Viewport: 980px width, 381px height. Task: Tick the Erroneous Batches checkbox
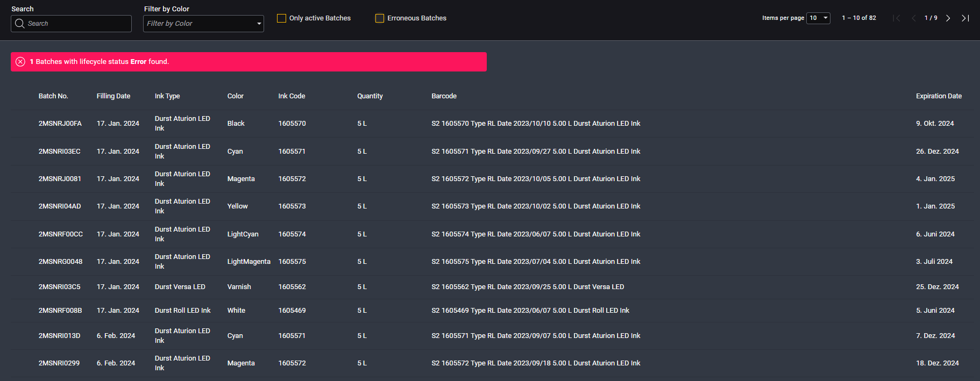[380, 18]
